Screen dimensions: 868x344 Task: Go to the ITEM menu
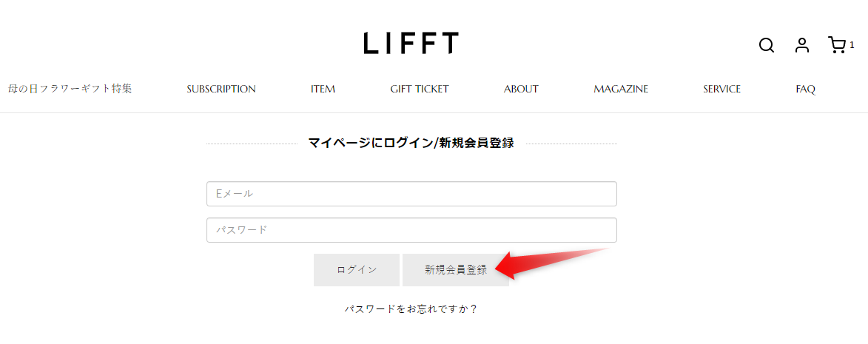323,89
